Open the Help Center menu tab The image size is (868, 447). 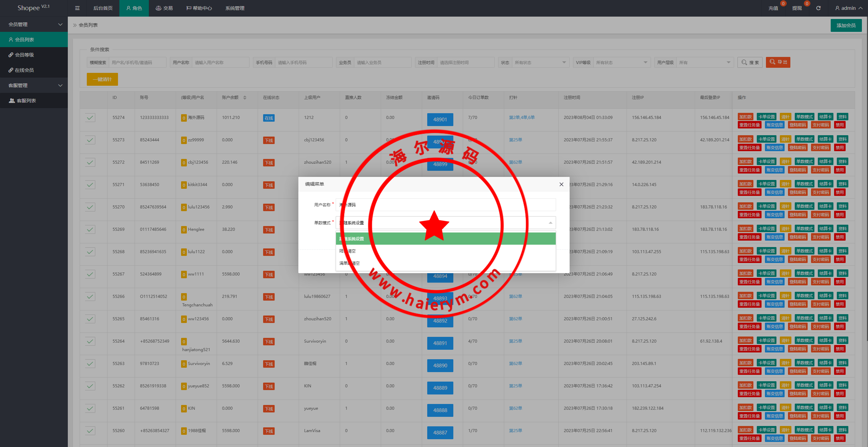click(x=199, y=8)
